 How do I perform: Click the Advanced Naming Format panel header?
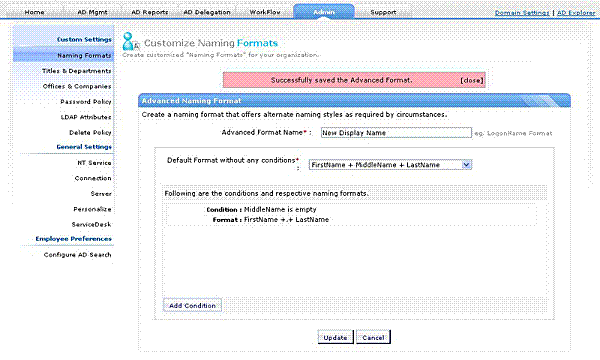tap(354, 101)
